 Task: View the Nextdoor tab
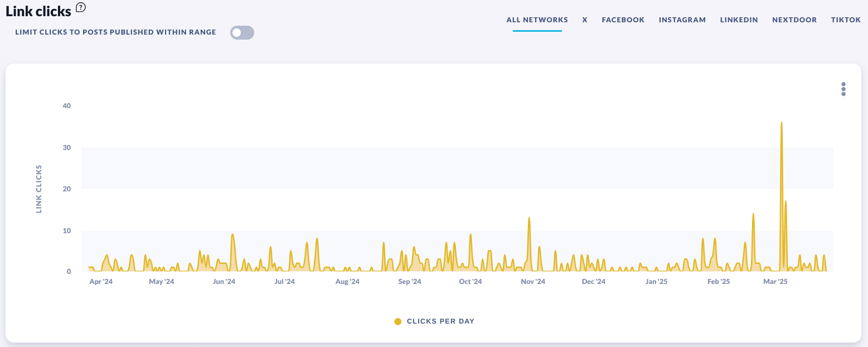click(794, 20)
